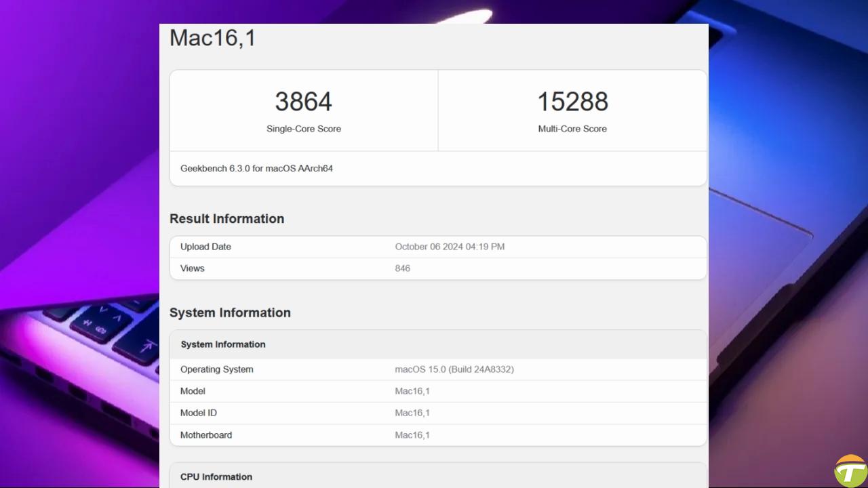
Task: Click the Mac16,1 page title
Action: click(212, 38)
